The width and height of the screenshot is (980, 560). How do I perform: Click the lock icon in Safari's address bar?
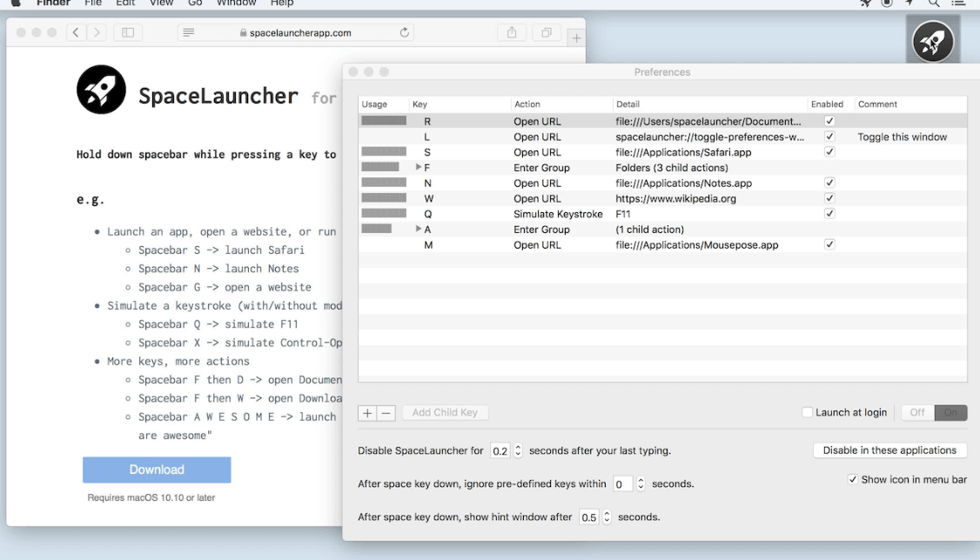pyautogui.click(x=243, y=32)
